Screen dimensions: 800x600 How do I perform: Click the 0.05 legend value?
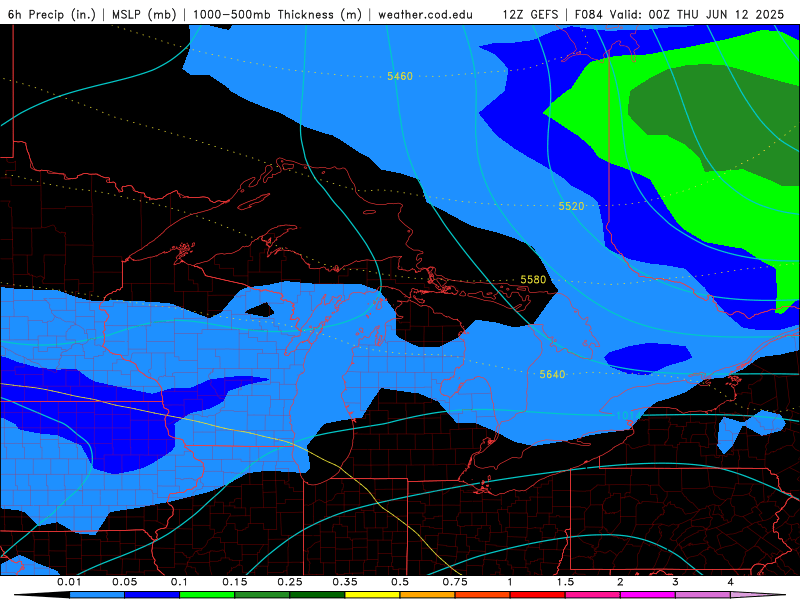(x=125, y=582)
